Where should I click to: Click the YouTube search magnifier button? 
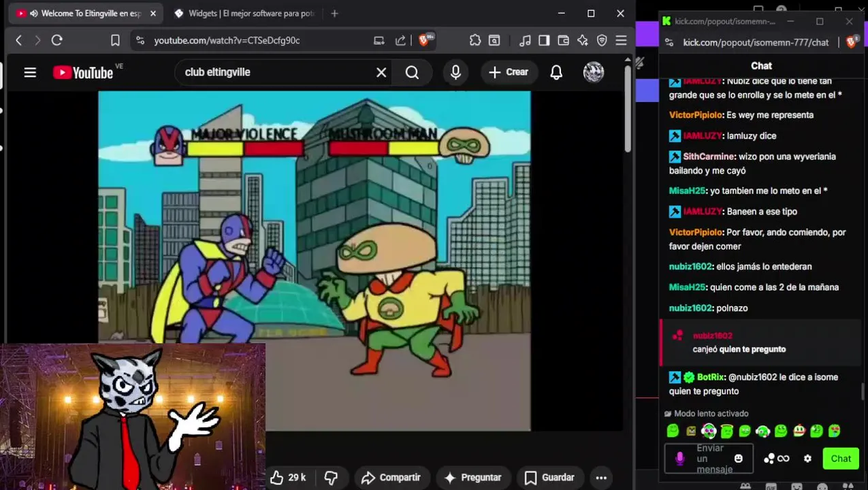pyautogui.click(x=412, y=72)
